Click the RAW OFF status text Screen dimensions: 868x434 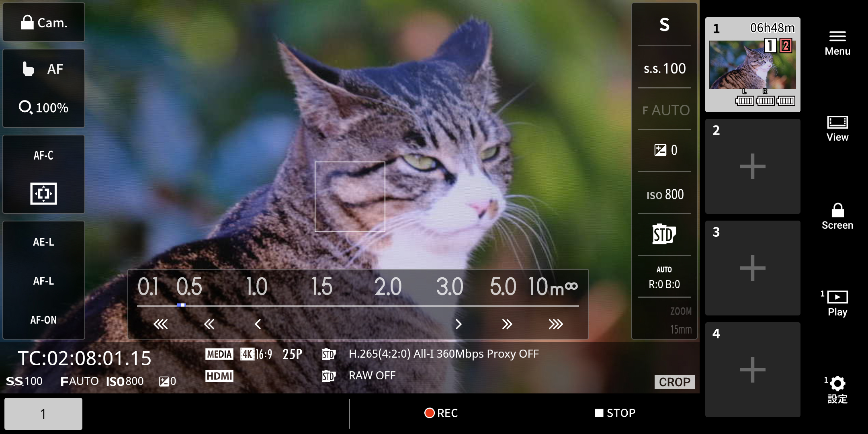pos(372,375)
